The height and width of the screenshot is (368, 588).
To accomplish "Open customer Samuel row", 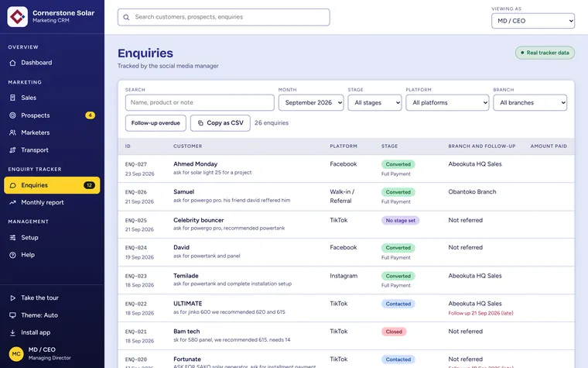I will (346, 197).
